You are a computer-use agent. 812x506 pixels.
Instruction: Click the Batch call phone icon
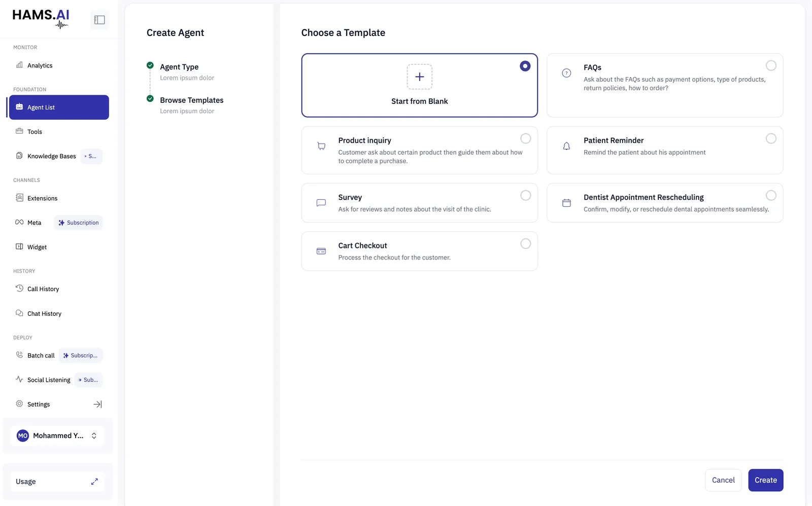19,355
